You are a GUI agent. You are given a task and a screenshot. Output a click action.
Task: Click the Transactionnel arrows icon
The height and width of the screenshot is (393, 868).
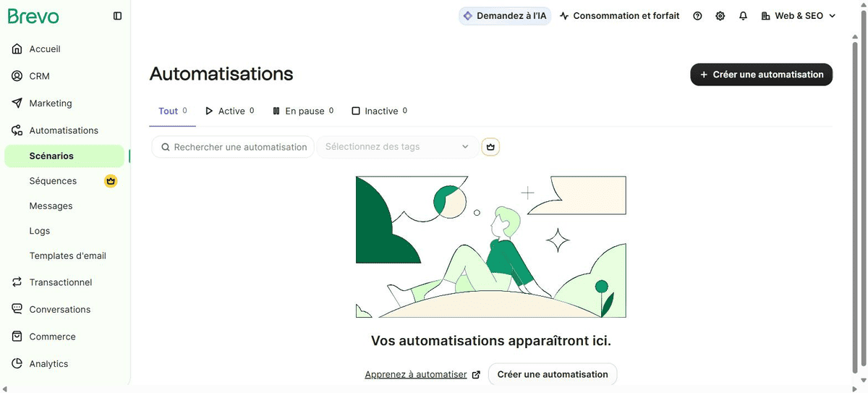17,282
